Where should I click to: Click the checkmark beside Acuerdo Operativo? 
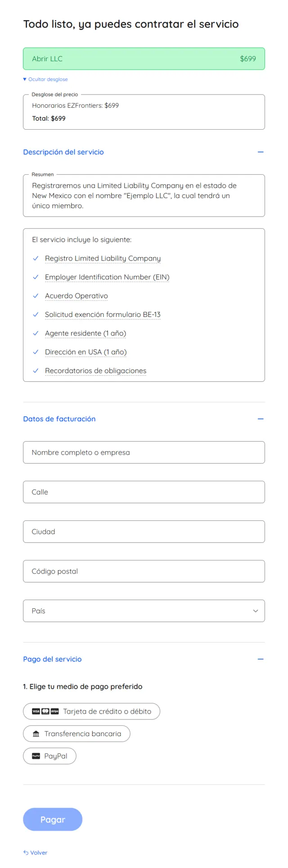pos(36,296)
